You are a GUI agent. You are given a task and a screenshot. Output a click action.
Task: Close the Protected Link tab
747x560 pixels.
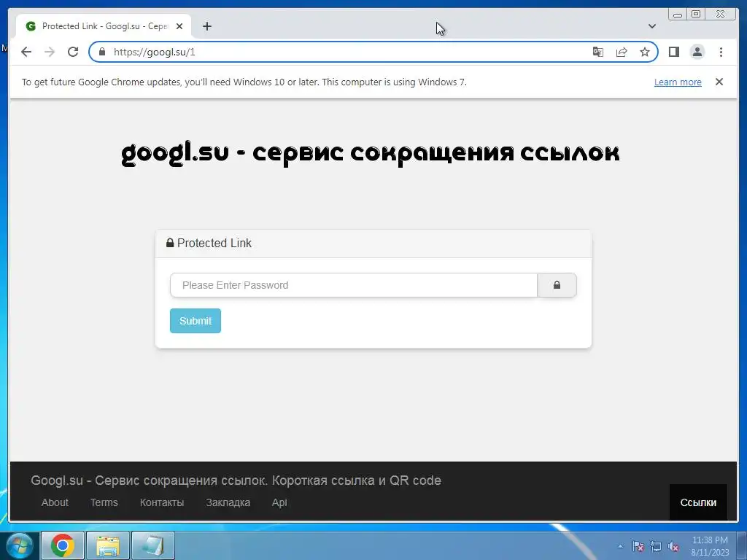[179, 26]
